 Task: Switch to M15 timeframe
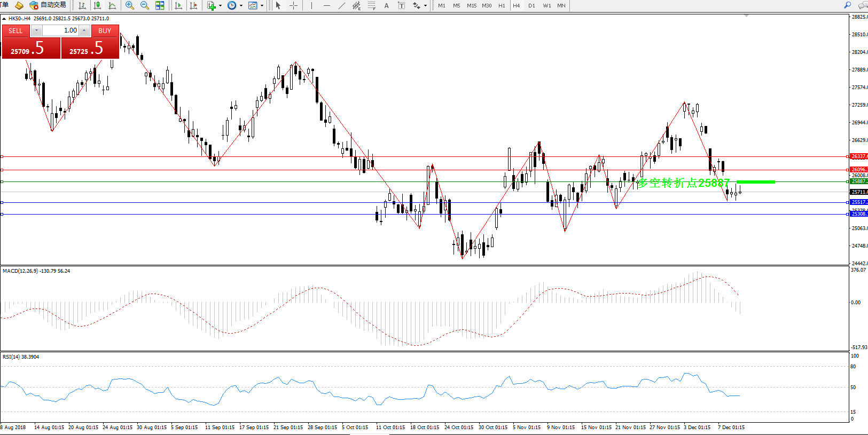point(471,5)
